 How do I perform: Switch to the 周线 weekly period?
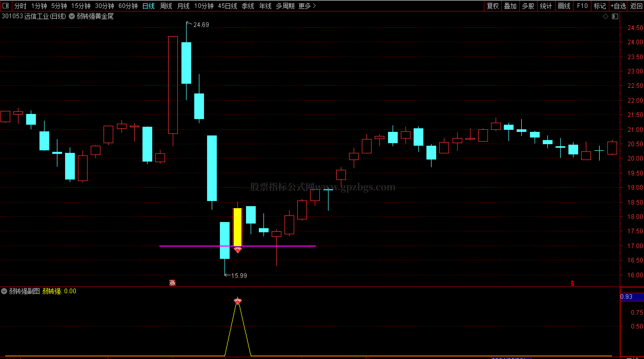(166, 6)
